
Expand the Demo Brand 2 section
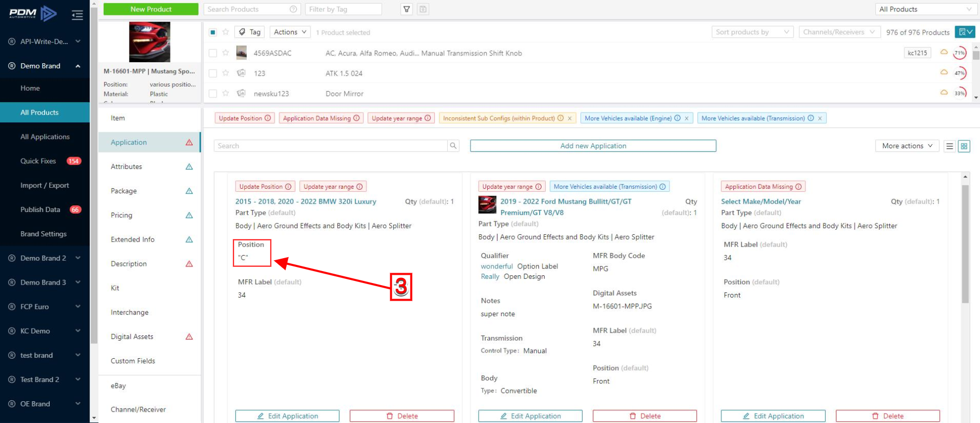(78, 258)
